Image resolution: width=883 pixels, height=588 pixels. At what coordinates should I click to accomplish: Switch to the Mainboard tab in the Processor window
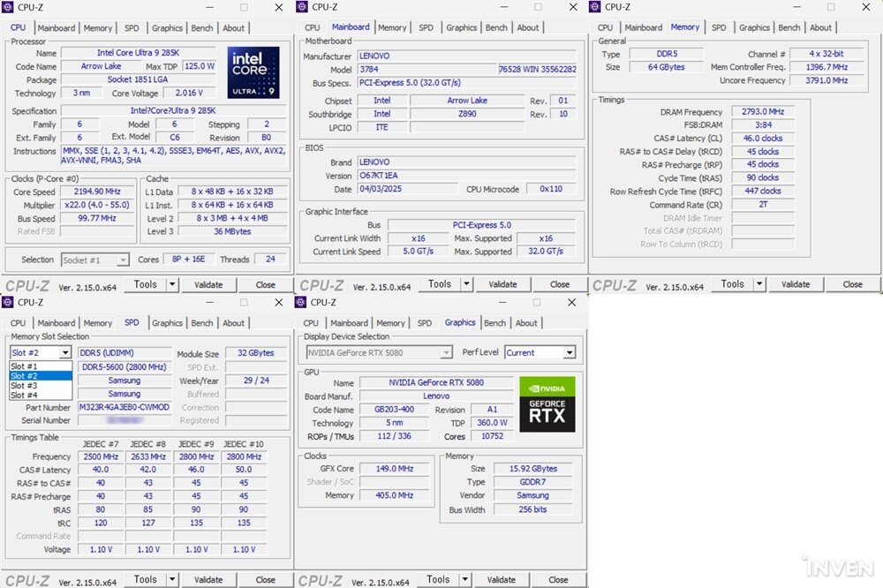(x=57, y=28)
